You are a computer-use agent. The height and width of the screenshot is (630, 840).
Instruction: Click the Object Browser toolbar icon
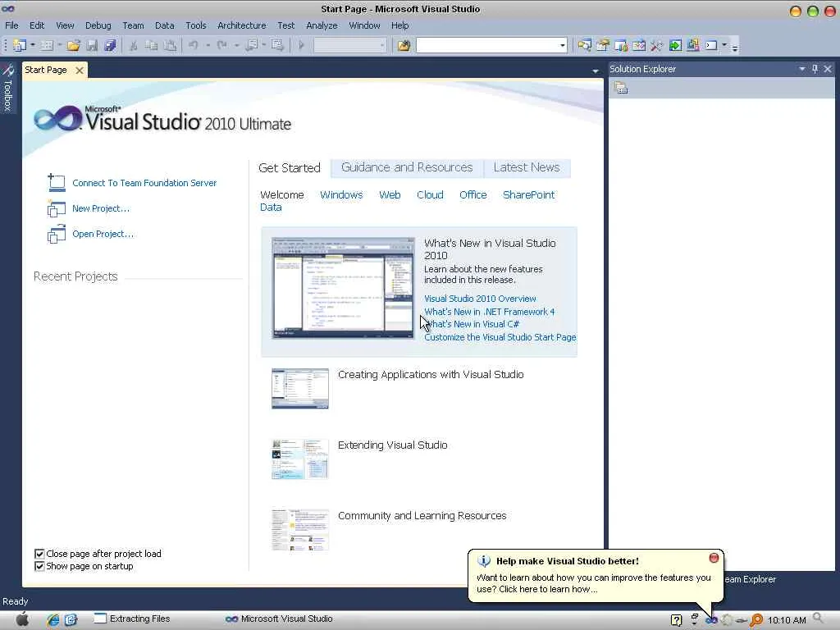coord(621,46)
